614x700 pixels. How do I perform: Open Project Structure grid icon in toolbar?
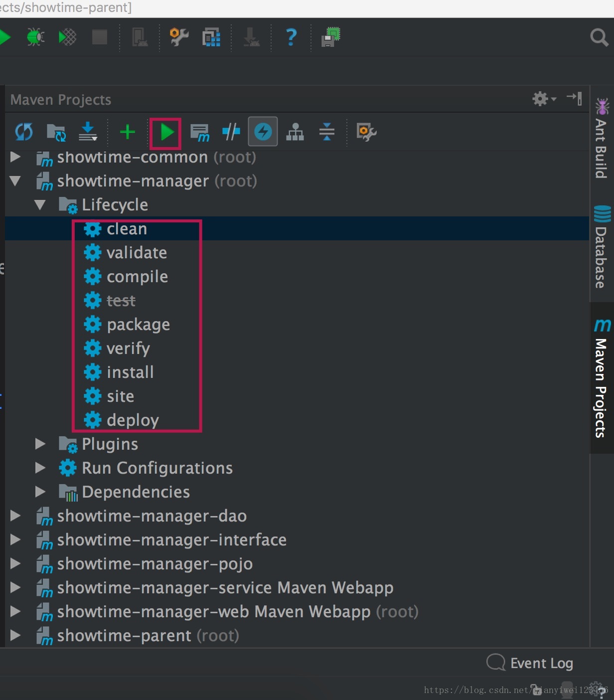coord(211,37)
